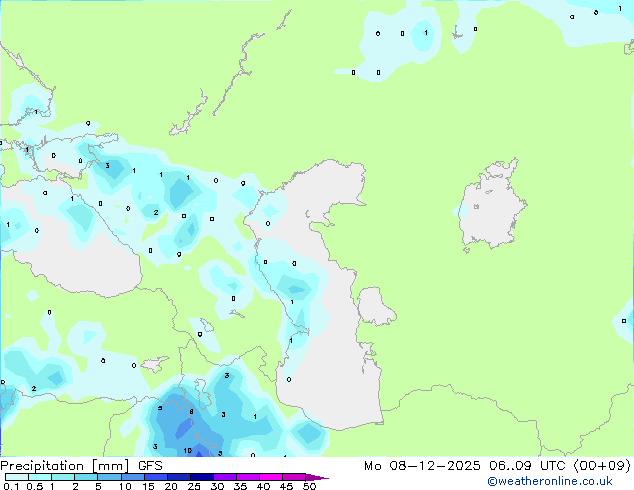Click the '0.1' legend scale label
Screen dimensions: 634x490
click(x=11, y=486)
